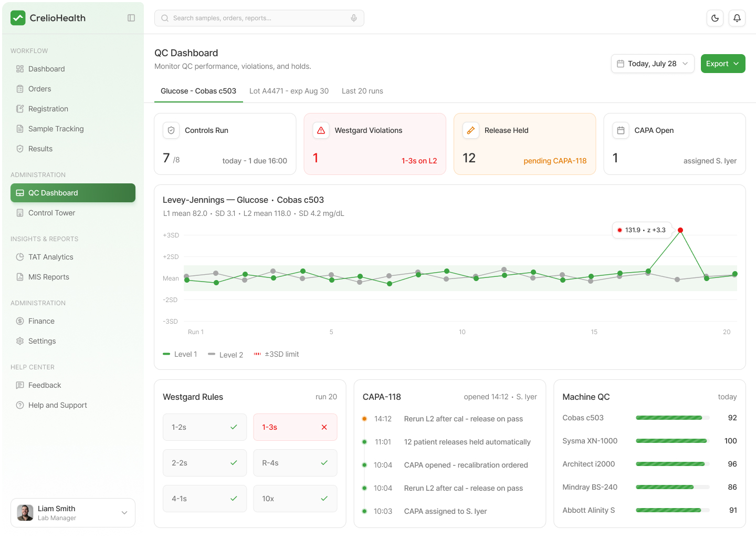Click the Settings gear icon
The image size is (756, 538).
click(20, 341)
